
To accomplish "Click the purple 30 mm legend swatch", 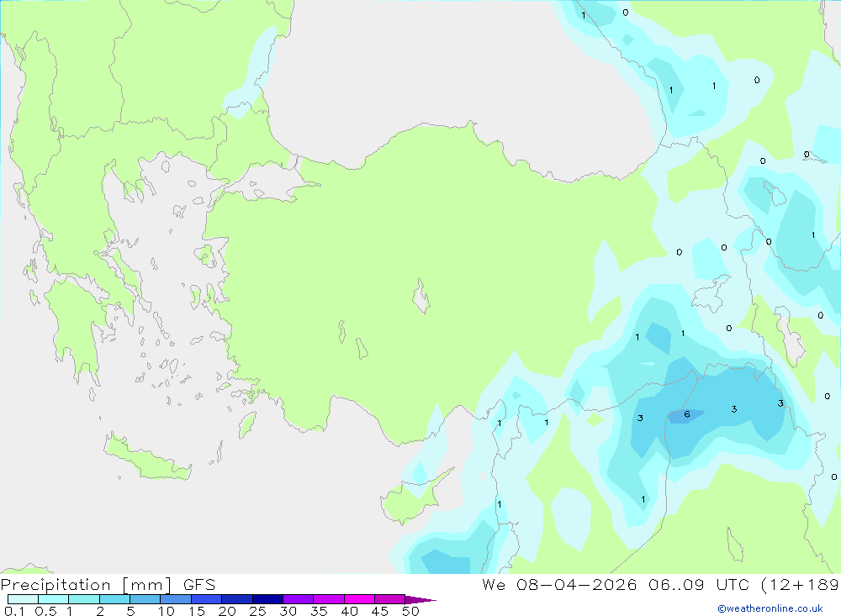I will [298, 599].
